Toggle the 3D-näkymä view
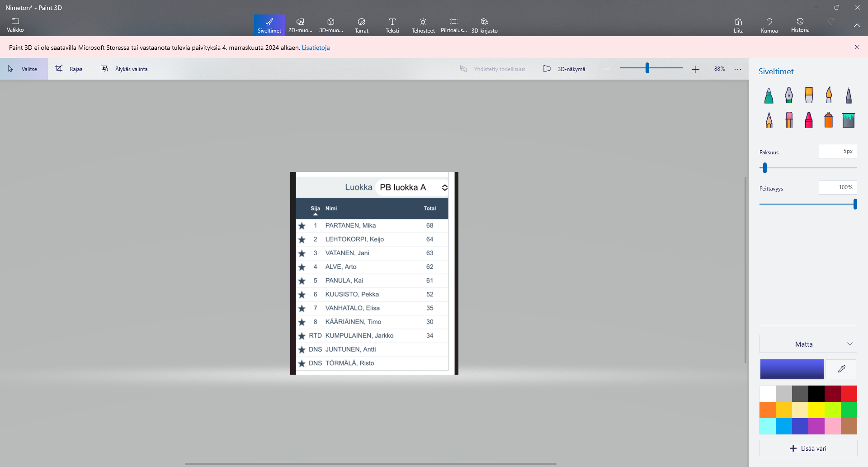The height and width of the screenshot is (467, 868). tap(564, 69)
